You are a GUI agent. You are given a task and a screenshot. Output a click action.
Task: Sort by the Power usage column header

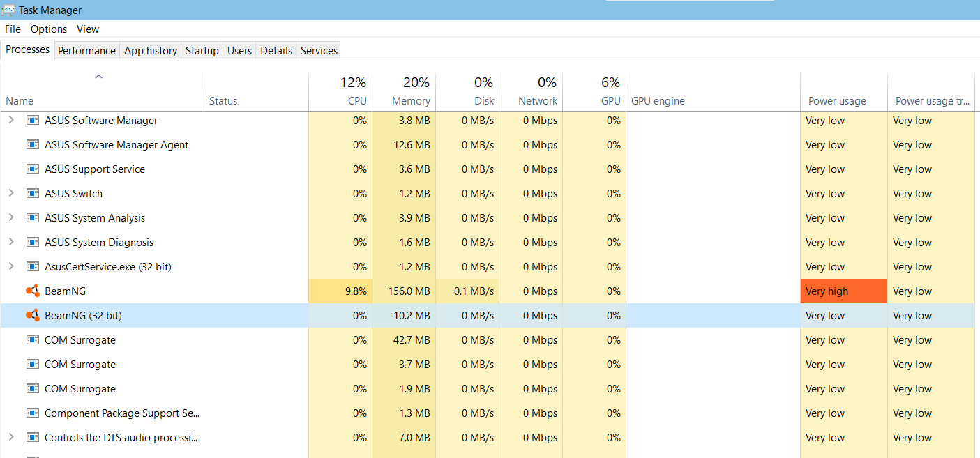click(x=837, y=101)
